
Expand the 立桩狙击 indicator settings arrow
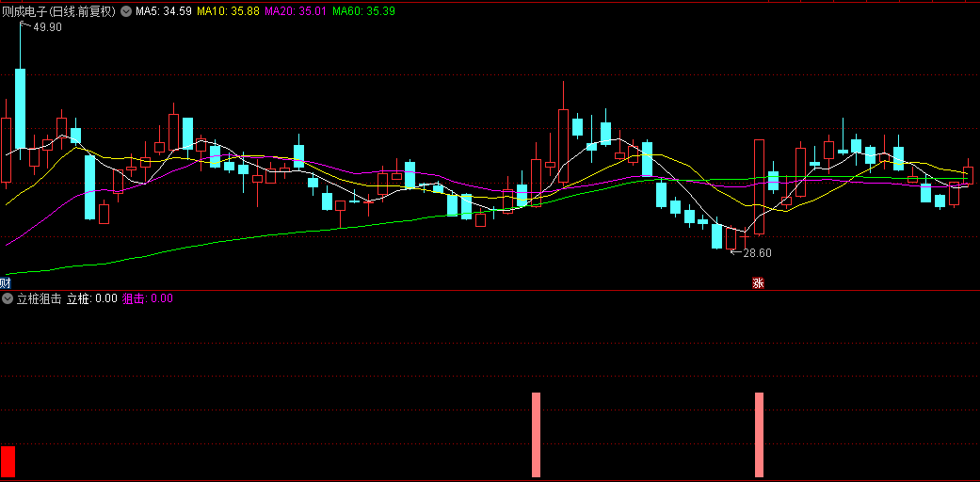(x=8, y=298)
